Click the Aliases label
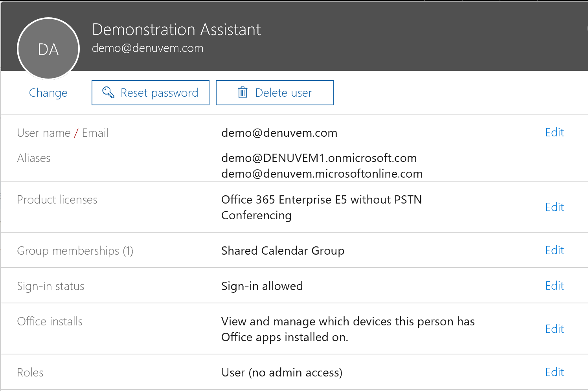The height and width of the screenshot is (391, 588). click(x=34, y=158)
